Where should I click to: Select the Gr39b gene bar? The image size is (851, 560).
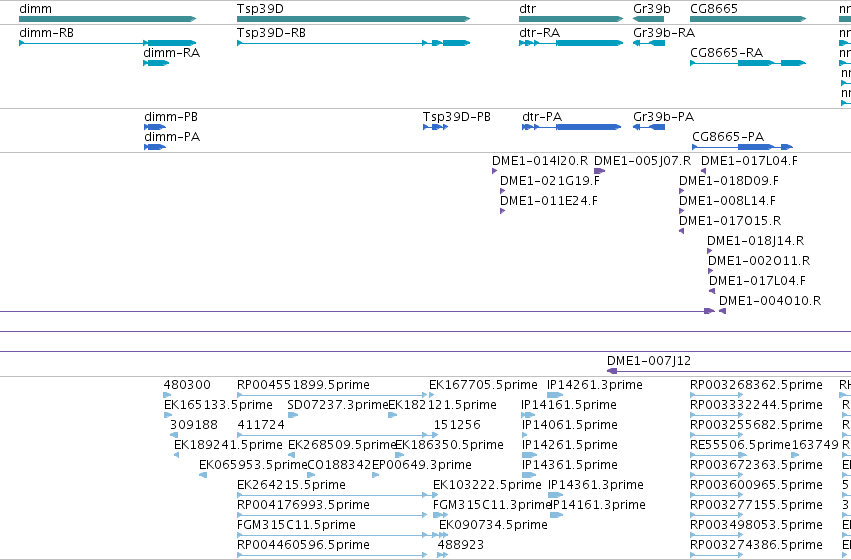pyautogui.click(x=649, y=19)
